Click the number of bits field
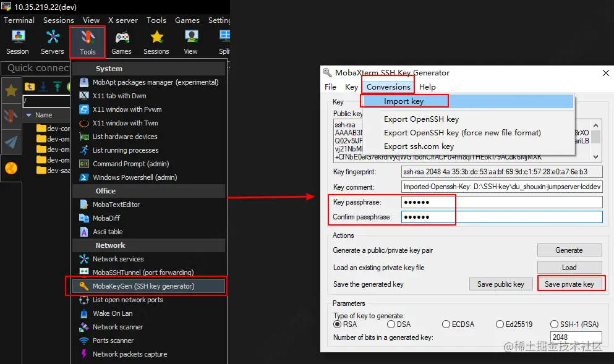Image resolution: width=614 pixels, height=364 pixels. (x=576, y=337)
